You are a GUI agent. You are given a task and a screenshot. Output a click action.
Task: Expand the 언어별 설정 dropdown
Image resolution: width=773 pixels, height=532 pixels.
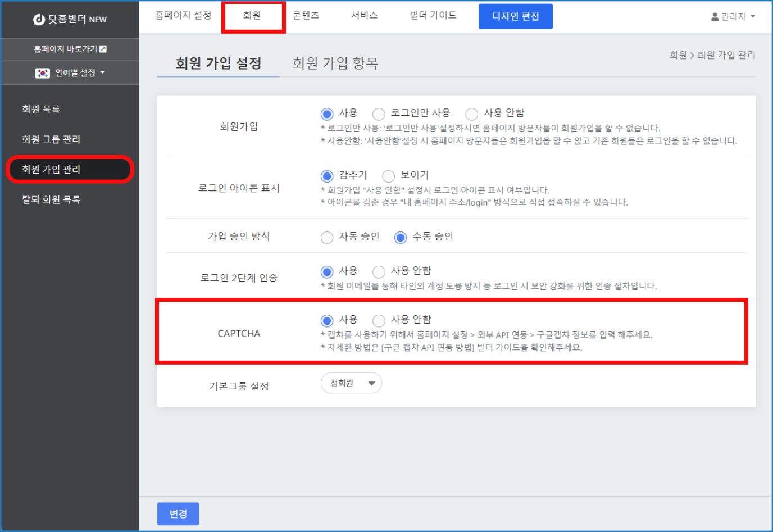click(x=102, y=72)
